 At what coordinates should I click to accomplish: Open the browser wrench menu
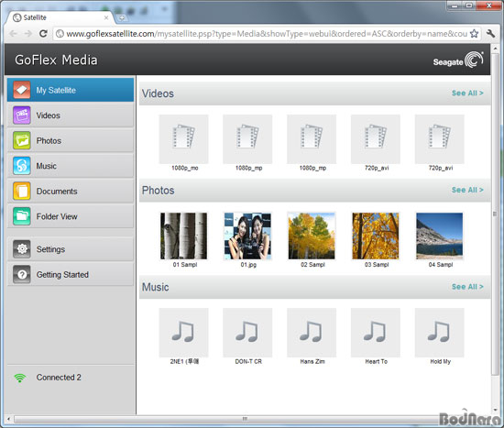click(490, 33)
